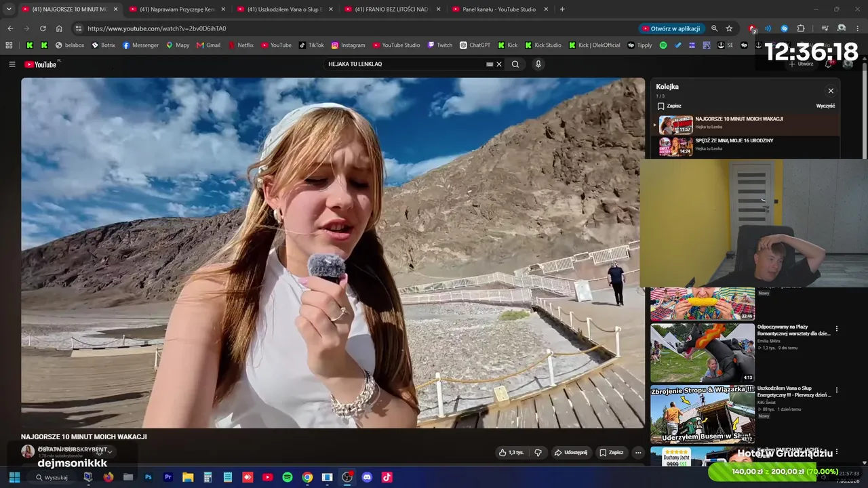868x488 pixels.
Task: Open thumbnail of Odpoczywamy na Plaży video
Action: 703,352
